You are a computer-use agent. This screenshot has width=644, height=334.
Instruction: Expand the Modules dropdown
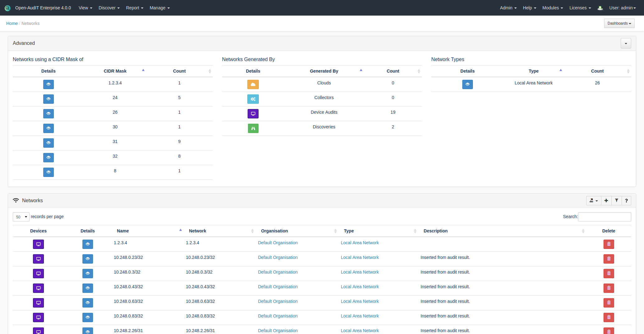coord(553,8)
